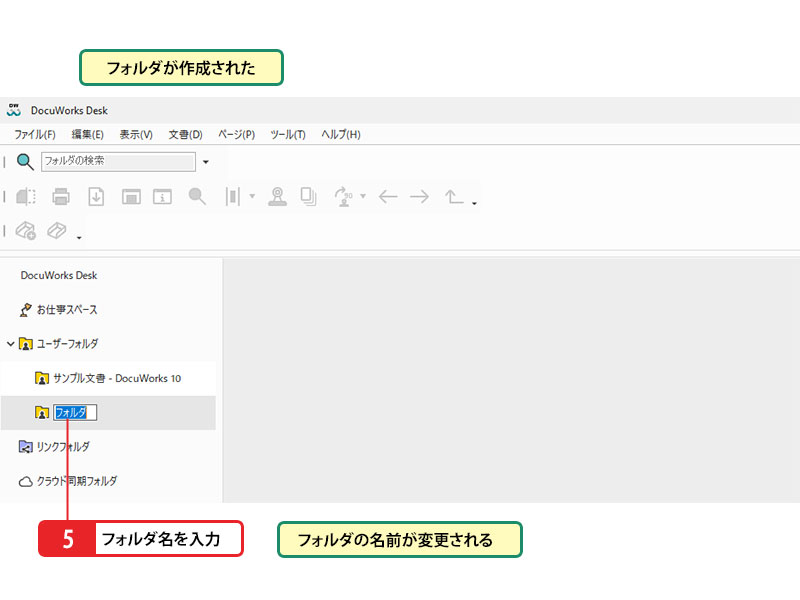
Task: Open the ヘルプ(H) menu
Action: (x=341, y=135)
